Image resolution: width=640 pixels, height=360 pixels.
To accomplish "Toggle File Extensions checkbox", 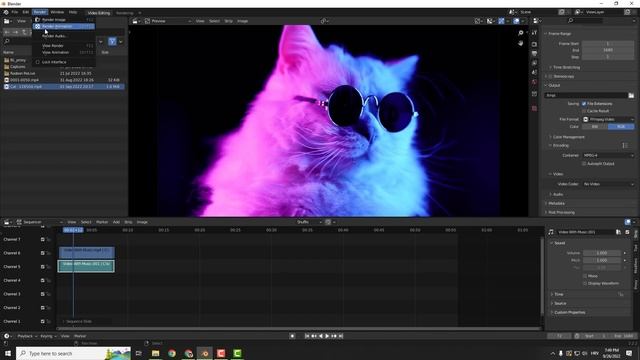I will pyautogui.click(x=584, y=104).
